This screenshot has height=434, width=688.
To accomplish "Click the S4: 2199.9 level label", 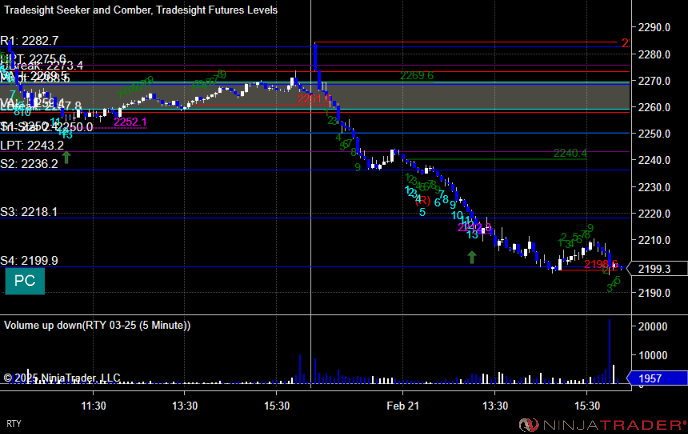I will click(29, 261).
